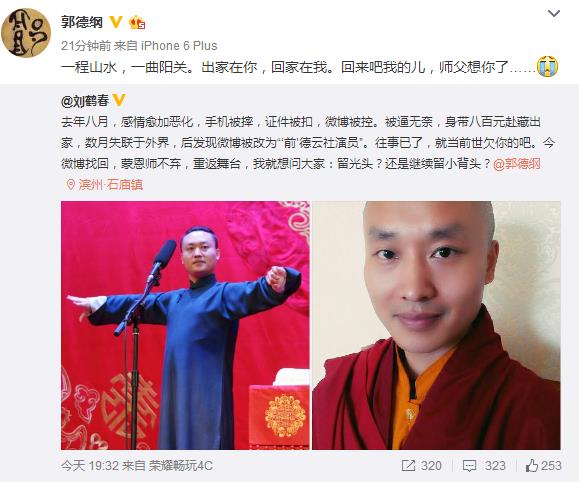Click the gold verified V badge beside 郭德纲
The width and height of the screenshot is (579, 484).
116,23
